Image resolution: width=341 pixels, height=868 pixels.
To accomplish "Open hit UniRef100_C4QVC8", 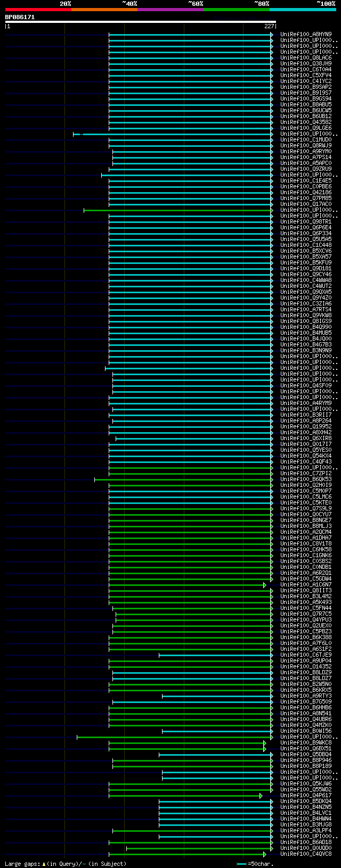I will 306,854.
